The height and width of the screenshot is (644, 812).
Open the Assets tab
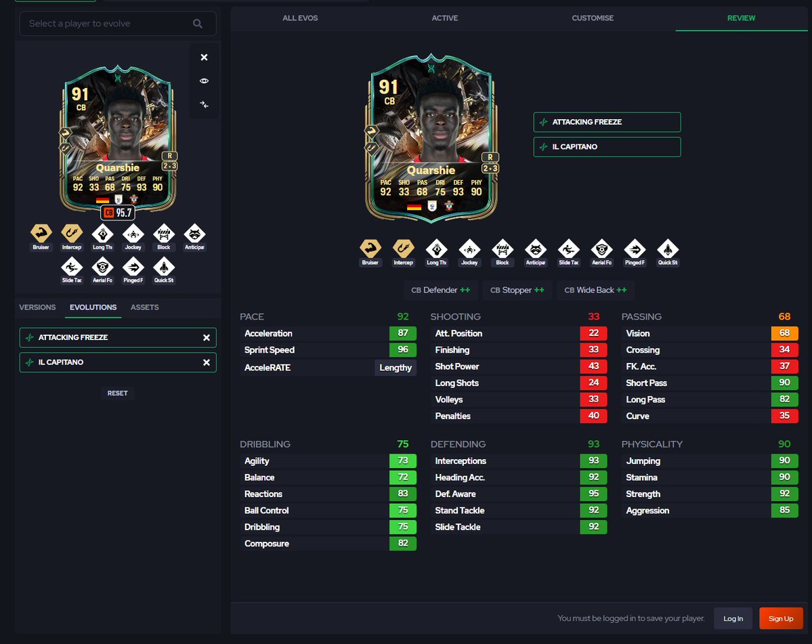pos(144,307)
